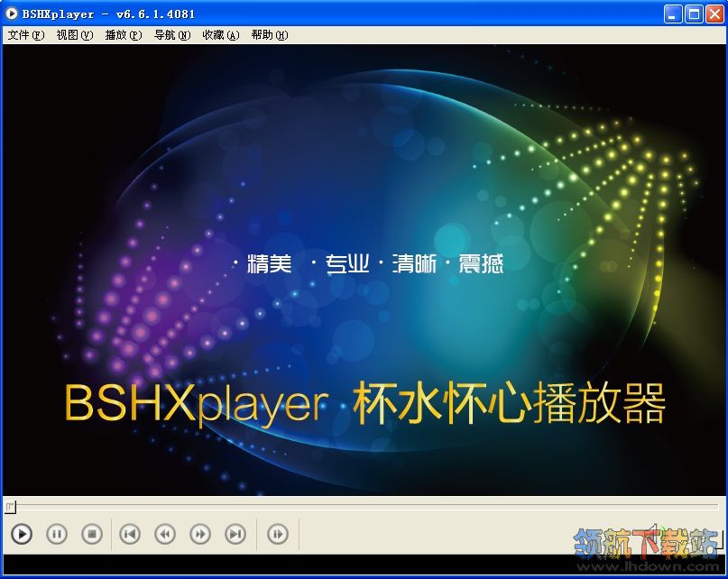728x579 pixels.
Task: Close the BSHXplayer window
Action: click(714, 14)
